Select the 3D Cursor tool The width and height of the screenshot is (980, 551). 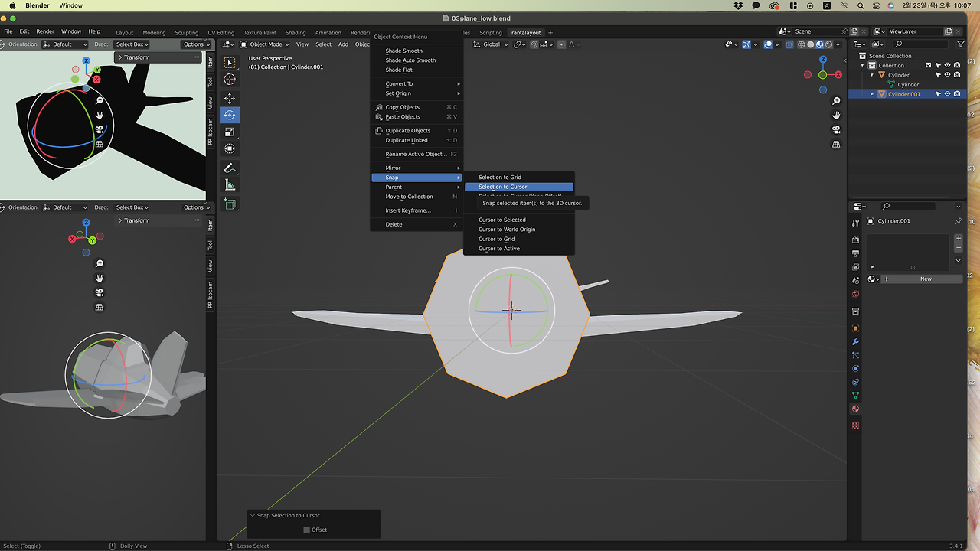coord(230,80)
